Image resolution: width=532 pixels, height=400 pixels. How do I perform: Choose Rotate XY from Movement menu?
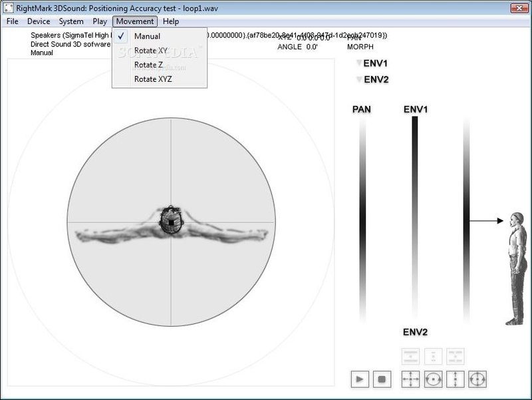click(160, 51)
